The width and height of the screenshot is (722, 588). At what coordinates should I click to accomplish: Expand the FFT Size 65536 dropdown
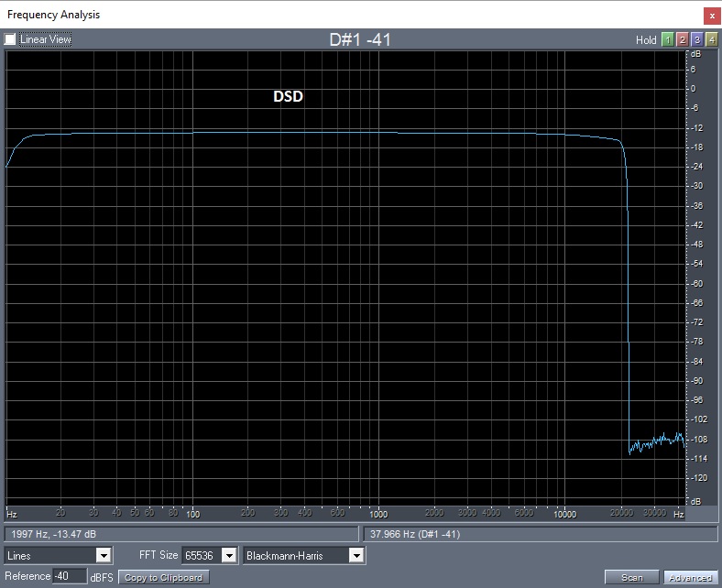228,555
